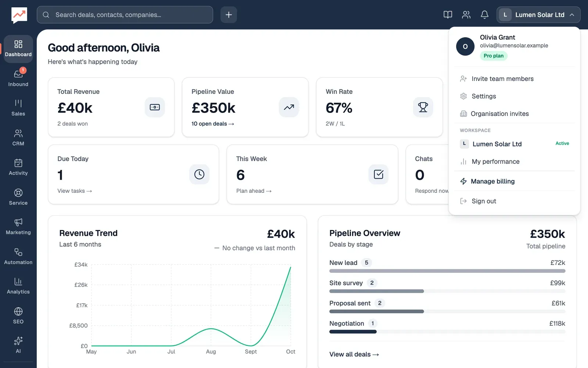Open the Dashboard sidebar section
The width and height of the screenshot is (588, 368).
(18, 49)
